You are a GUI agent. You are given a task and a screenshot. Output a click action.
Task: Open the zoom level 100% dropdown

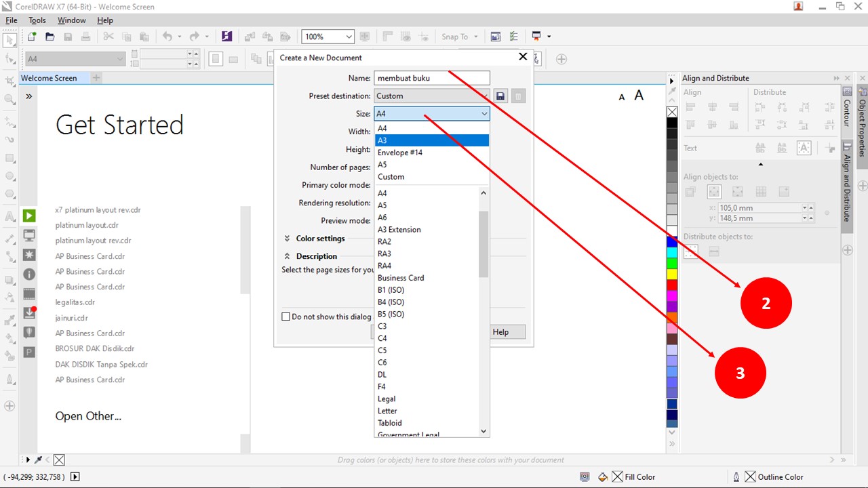[328, 37]
